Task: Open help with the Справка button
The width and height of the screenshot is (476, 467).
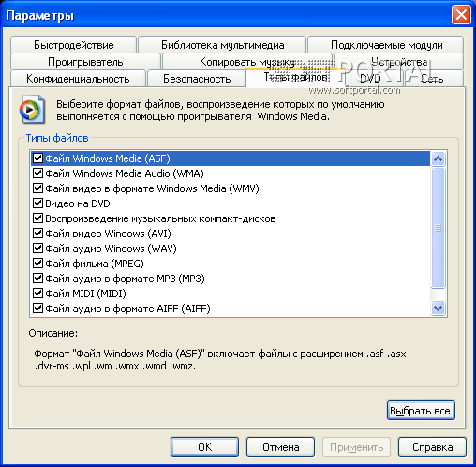Action: (x=432, y=447)
